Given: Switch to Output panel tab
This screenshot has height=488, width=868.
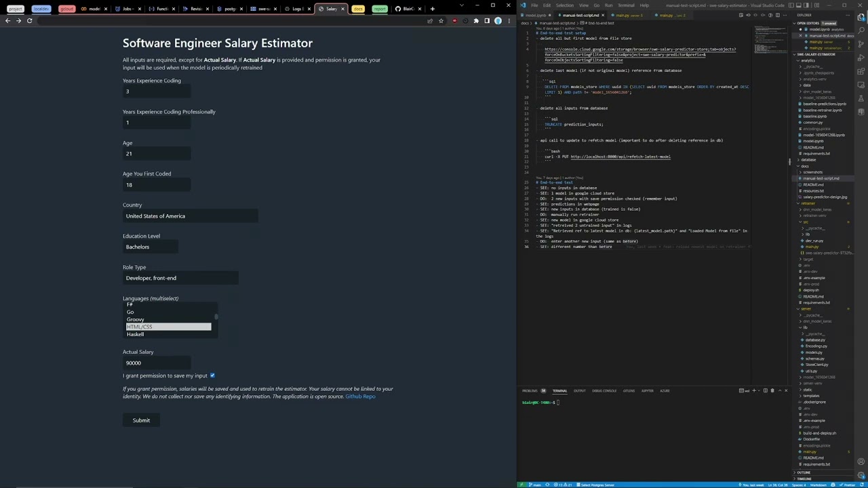Looking at the screenshot, I should tap(580, 390).
